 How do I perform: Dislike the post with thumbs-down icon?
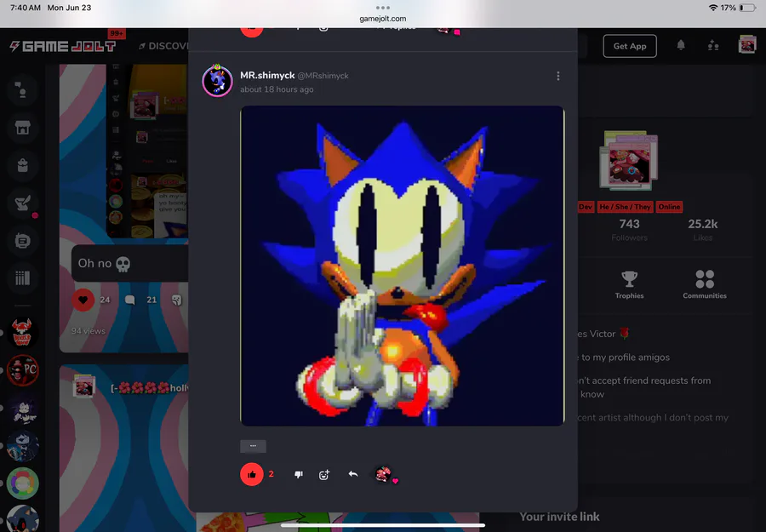(299, 474)
